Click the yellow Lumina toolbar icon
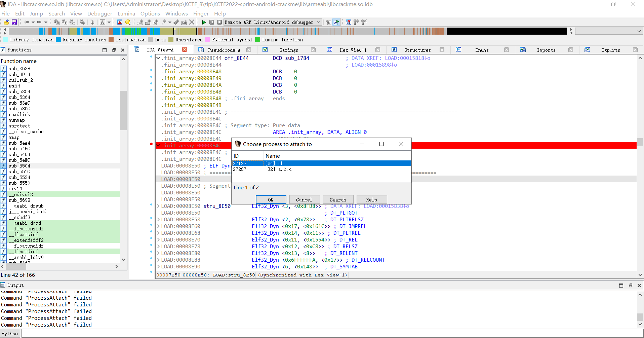Viewport: 644px width, 338px height. (128, 22)
